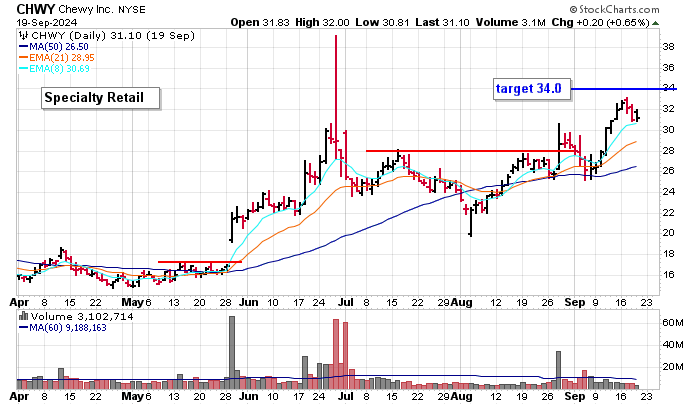Screen dimensions: 700x405
Task: Click the Low 30.81 value
Action: click(382, 22)
